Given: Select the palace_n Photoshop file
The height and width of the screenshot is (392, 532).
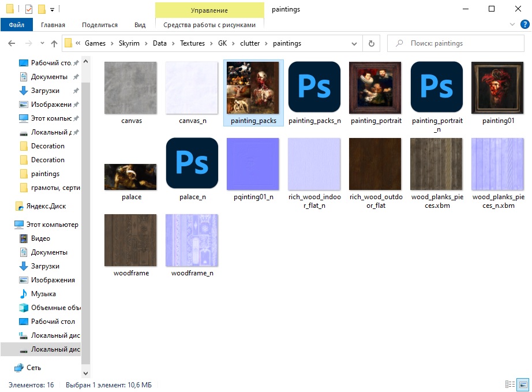Looking at the screenshot, I should click(x=192, y=169).
